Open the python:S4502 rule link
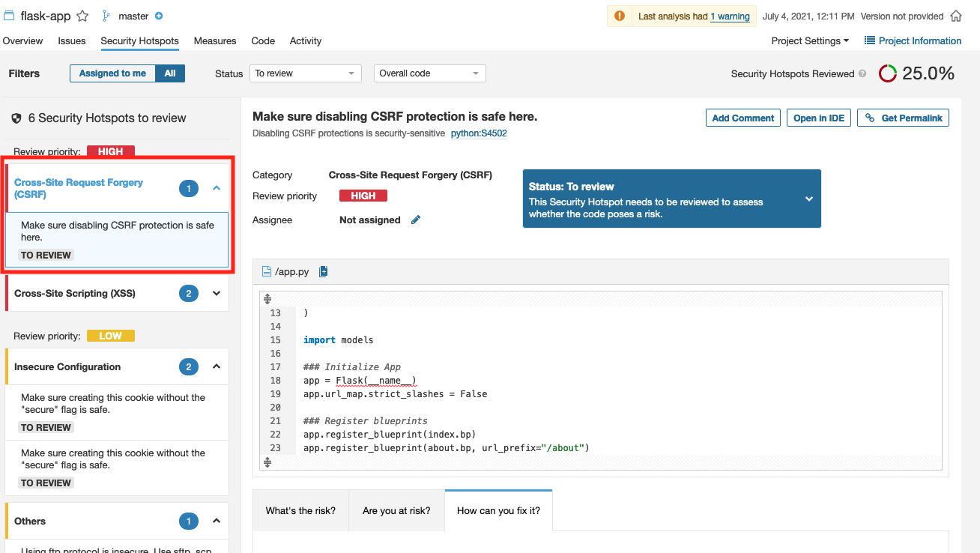Image resolution: width=980 pixels, height=553 pixels. coord(479,133)
